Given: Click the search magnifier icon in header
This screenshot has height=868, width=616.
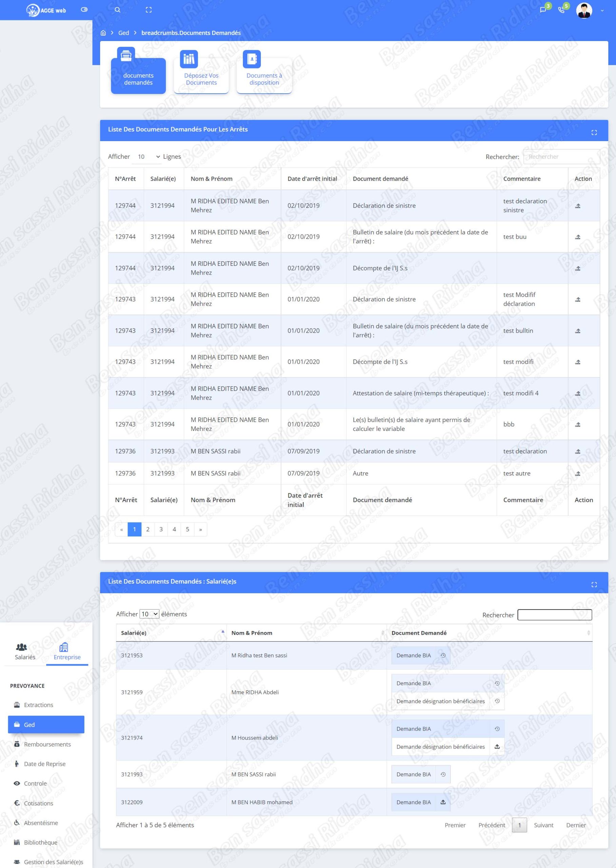Looking at the screenshot, I should pos(118,10).
